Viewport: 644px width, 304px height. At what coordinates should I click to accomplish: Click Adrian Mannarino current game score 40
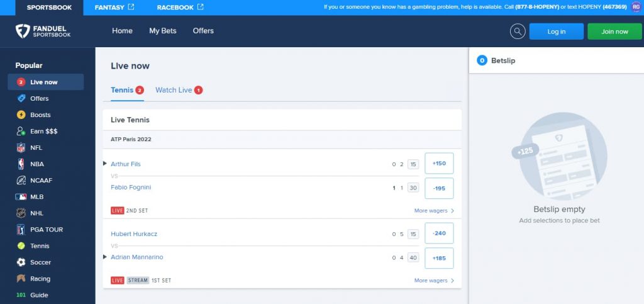coord(413,258)
